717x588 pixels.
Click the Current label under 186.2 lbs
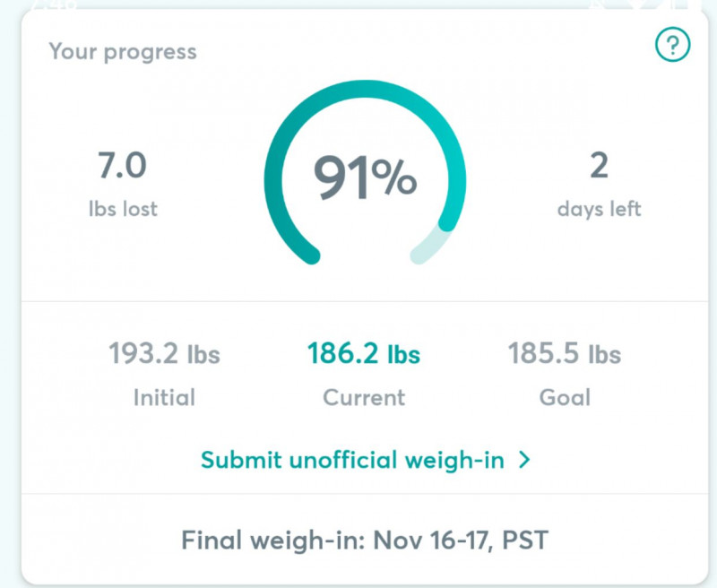tap(364, 397)
